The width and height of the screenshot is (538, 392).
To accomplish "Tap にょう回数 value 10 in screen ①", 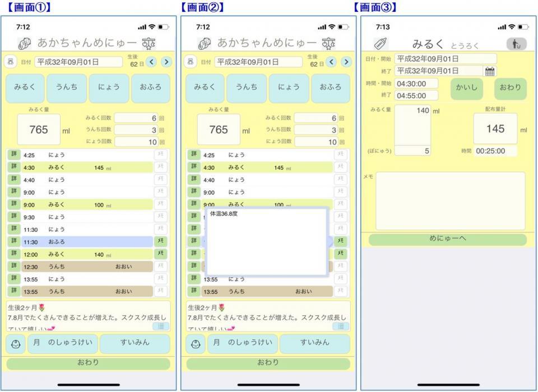I will (136, 142).
